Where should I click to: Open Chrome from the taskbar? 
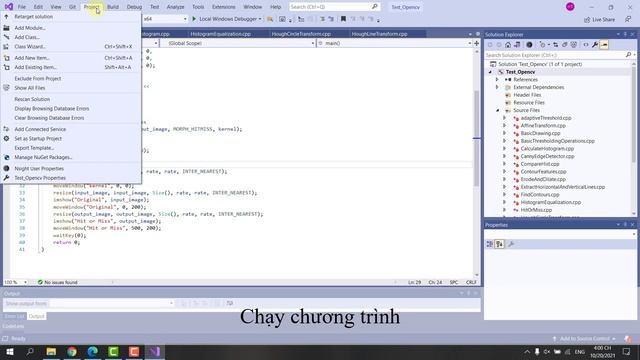pyautogui.click(x=72, y=351)
